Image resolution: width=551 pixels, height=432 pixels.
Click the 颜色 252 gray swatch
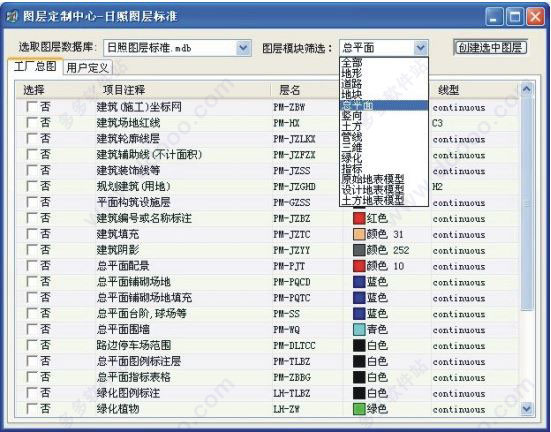point(359,250)
